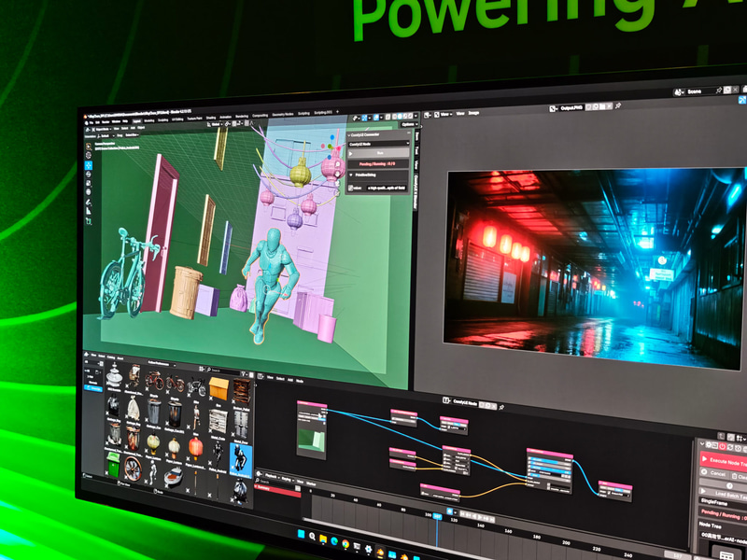Click Execute Node Tree button
Image resolution: width=747 pixels, height=560 pixels.
click(723, 461)
